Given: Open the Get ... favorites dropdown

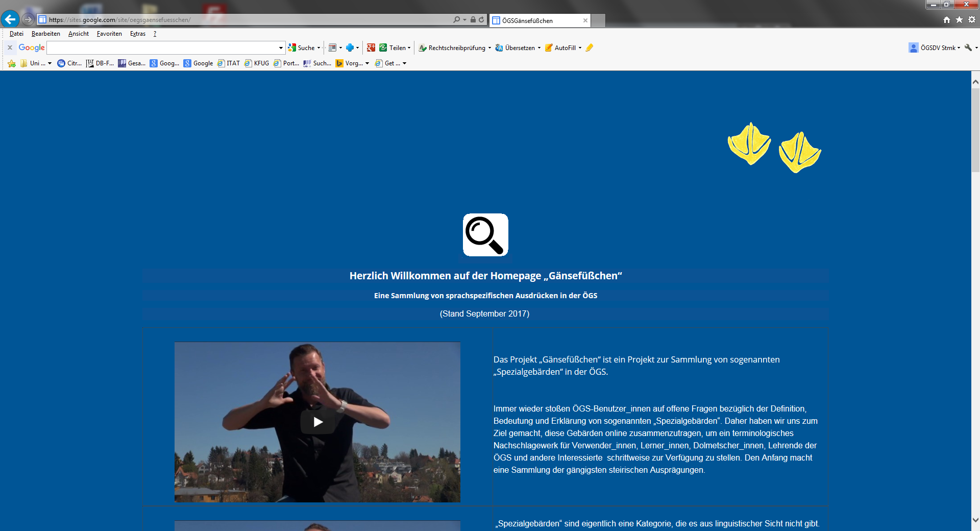Looking at the screenshot, I should (390, 63).
